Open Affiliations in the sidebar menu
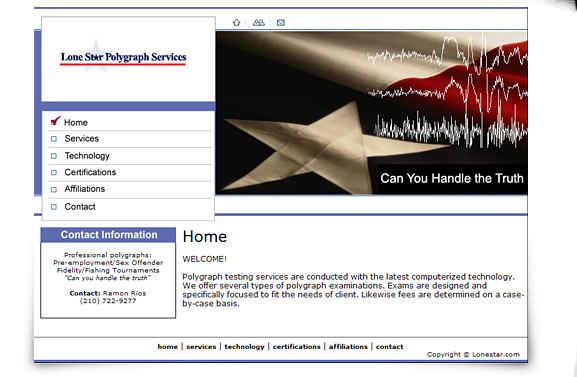The width and height of the screenshot is (577, 377). tap(85, 189)
